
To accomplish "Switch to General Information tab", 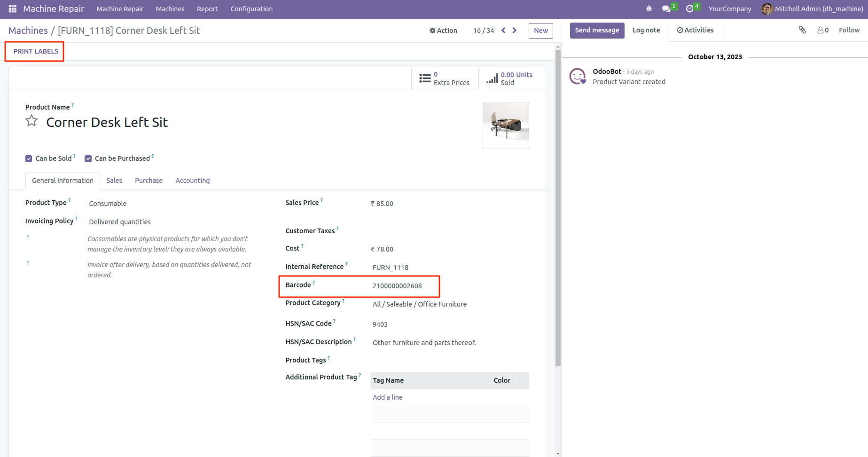I will [x=63, y=181].
